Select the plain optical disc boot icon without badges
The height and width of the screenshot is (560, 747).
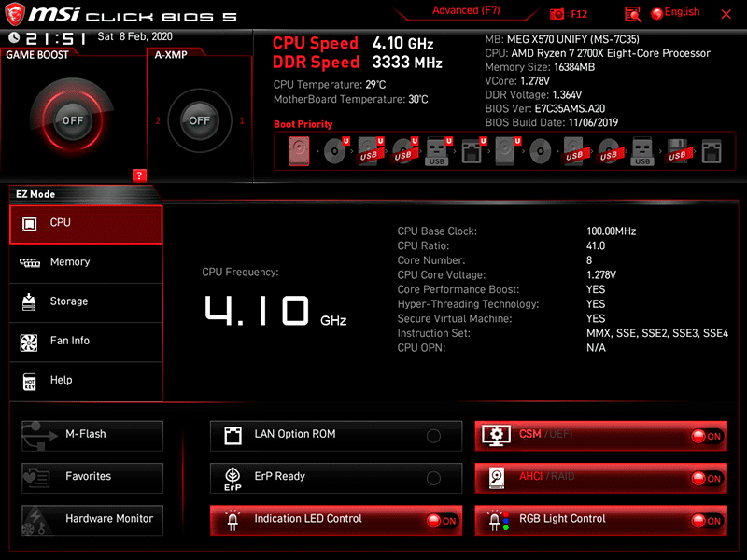point(541,151)
